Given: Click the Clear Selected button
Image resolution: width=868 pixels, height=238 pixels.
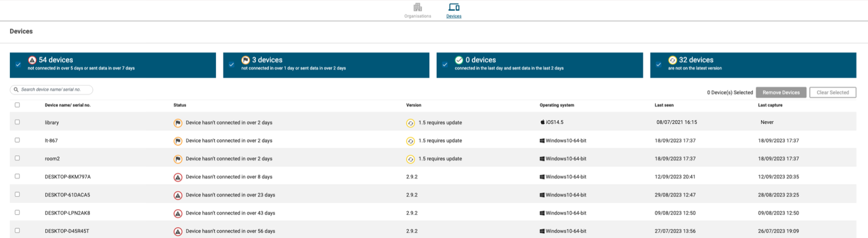Looking at the screenshot, I should 832,92.
